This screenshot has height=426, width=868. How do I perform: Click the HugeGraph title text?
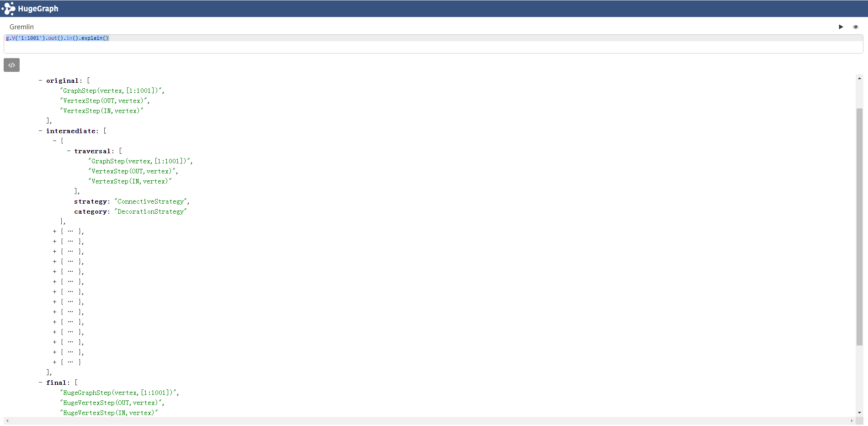coord(38,9)
